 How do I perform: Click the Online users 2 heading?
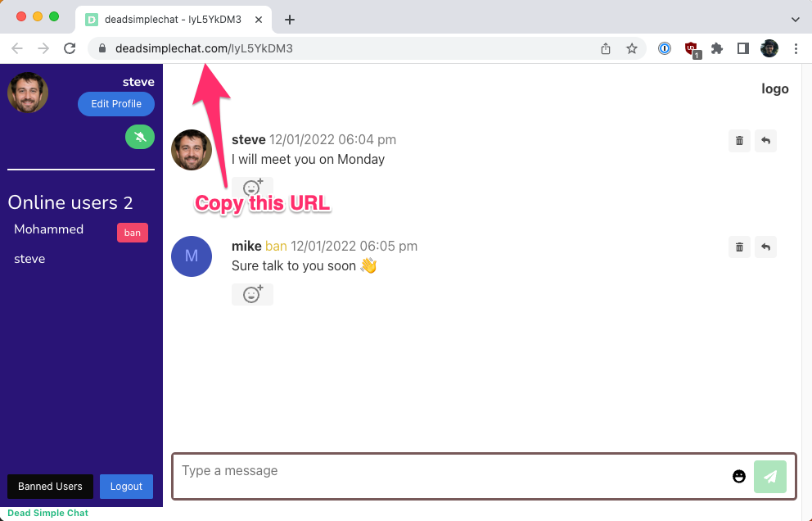click(70, 202)
